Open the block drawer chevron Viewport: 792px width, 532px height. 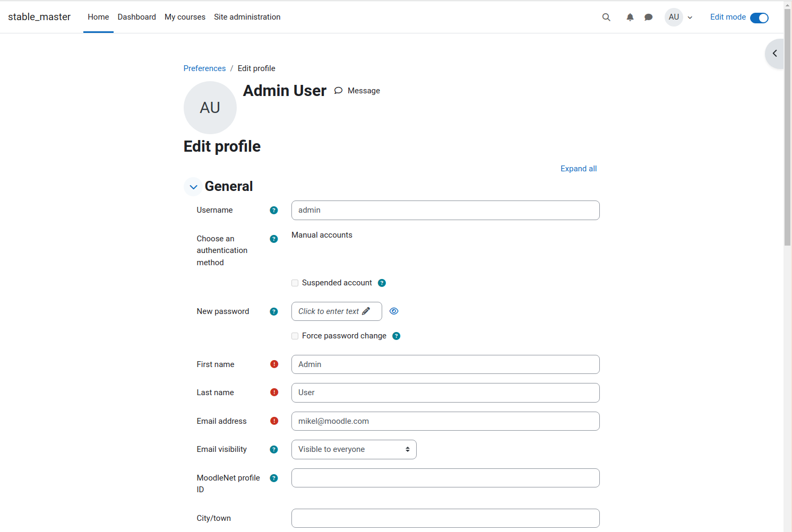tap(774, 53)
